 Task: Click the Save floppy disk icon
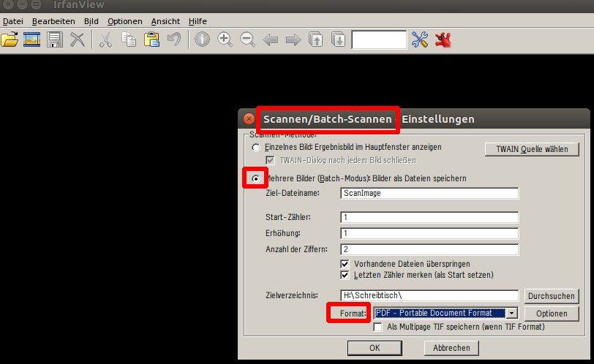pyautogui.click(x=55, y=39)
